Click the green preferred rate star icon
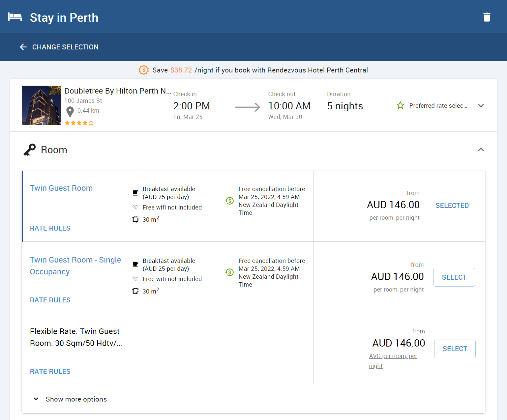The width and height of the screenshot is (507, 420). (x=400, y=105)
